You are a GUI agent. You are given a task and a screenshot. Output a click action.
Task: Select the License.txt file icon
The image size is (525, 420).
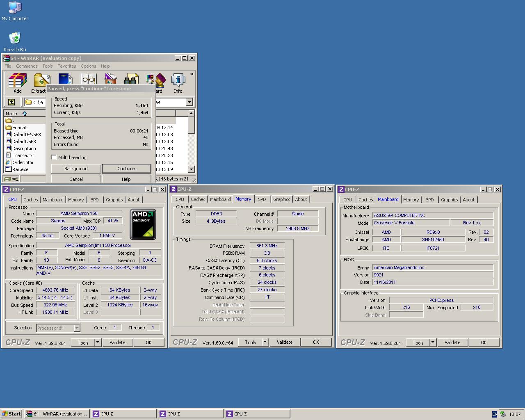[8, 155]
